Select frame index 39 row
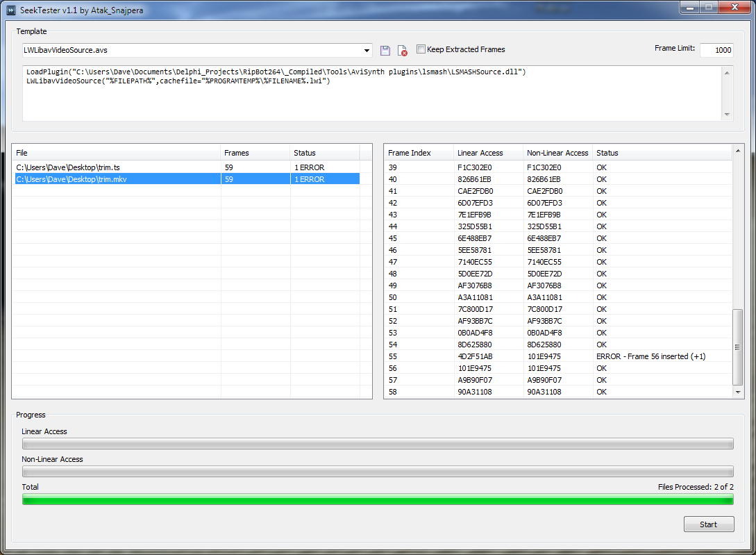The image size is (756, 555). [558, 167]
